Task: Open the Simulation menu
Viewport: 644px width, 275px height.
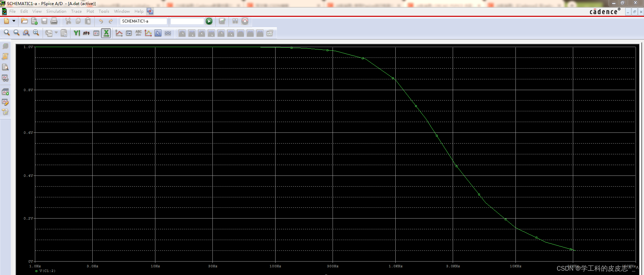Action: (56, 11)
